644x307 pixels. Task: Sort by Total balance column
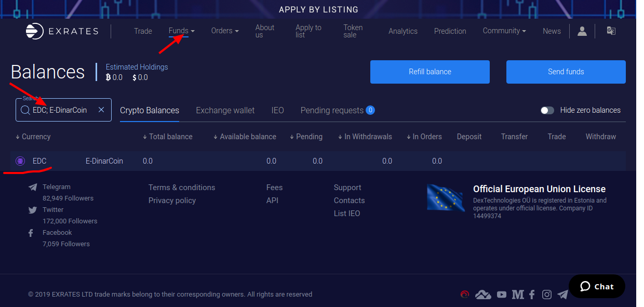point(167,137)
